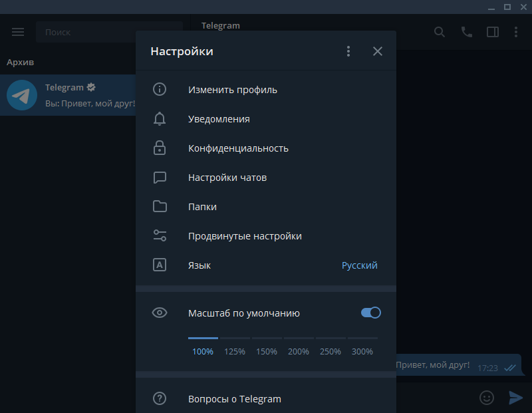Close the Telegram application window
The height and width of the screenshot is (413, 532).
tap(523, 7)
